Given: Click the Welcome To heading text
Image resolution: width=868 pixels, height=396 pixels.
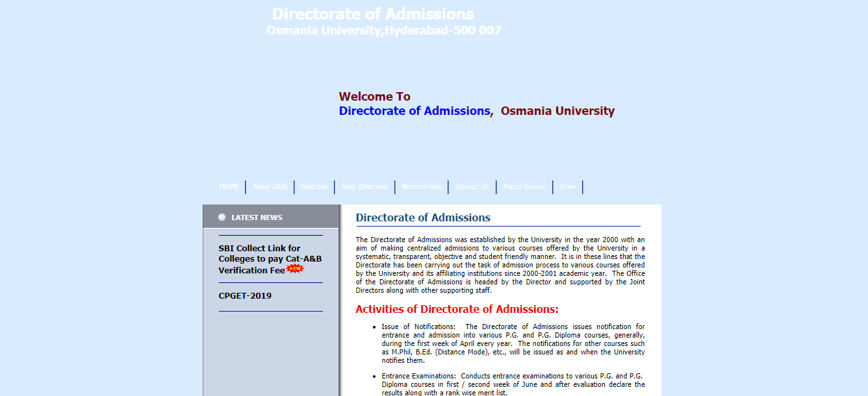Looking at the screenshot, I should pos(375,96).
